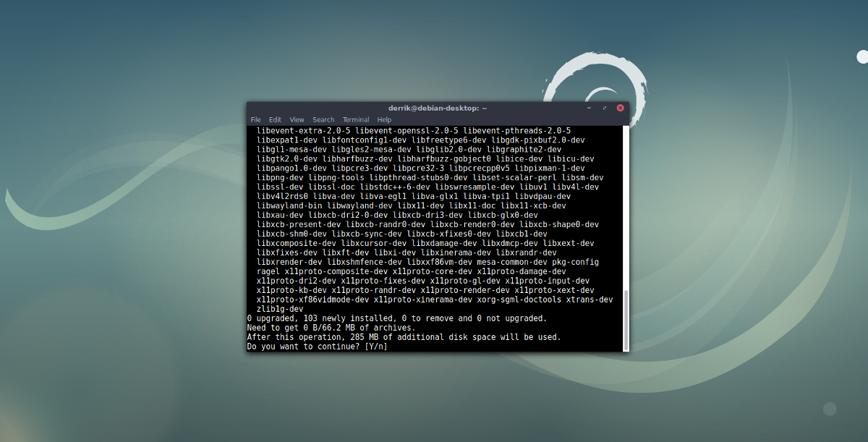
Task: Click the 'libxau-dev' package name
Action: 280,215
